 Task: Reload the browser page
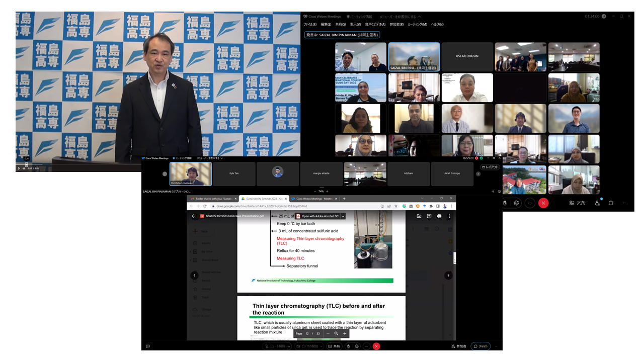click(205, 206)
